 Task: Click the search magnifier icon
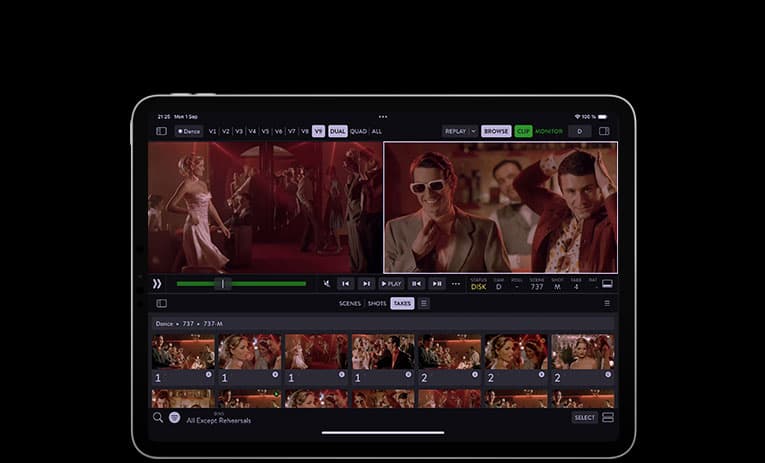pos(158,417)
